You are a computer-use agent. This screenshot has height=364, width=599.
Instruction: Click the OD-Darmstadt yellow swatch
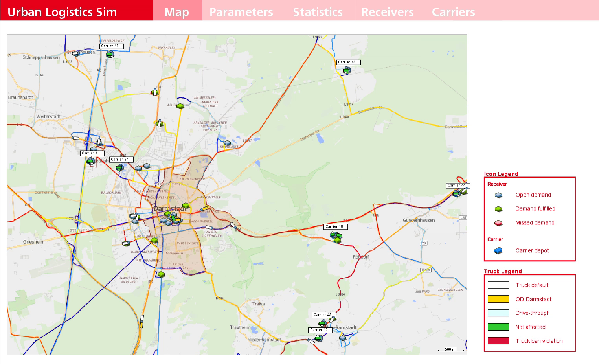coord(498,299)
